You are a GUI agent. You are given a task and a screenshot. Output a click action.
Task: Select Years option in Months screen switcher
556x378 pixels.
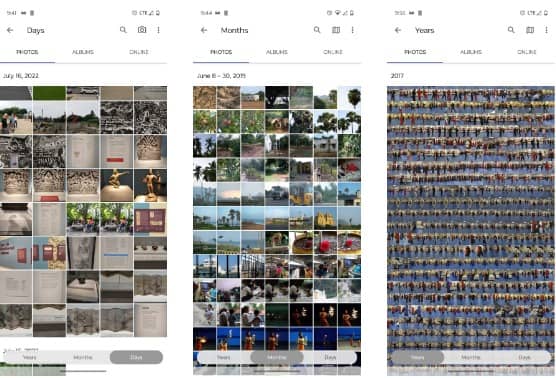click(x=224, y=357)
